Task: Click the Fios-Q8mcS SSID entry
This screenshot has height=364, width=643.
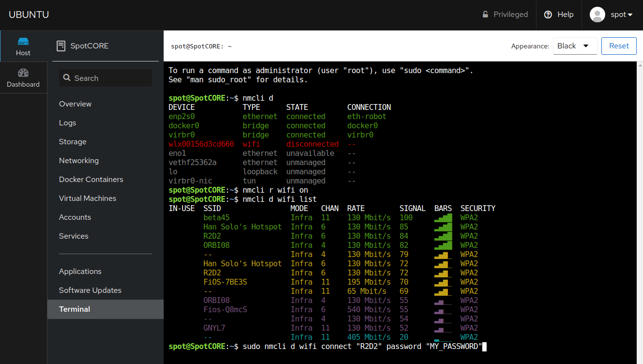Action: 225,310
